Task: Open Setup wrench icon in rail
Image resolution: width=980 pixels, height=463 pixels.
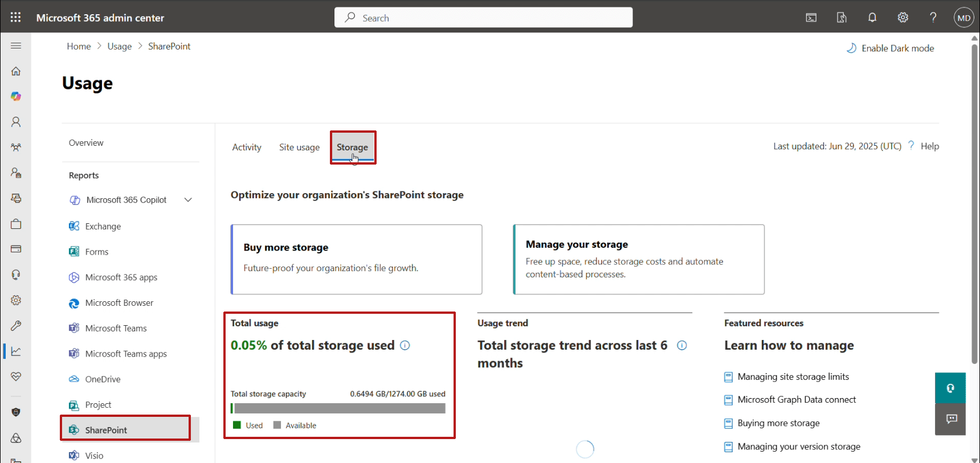Action: (16, 326)
